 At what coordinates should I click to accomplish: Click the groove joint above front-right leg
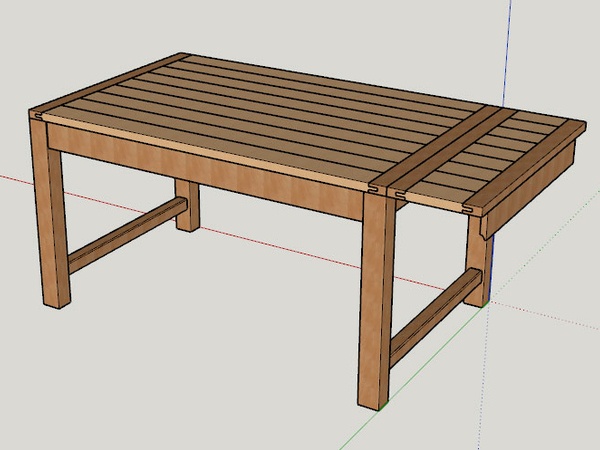tap(374, 186)
